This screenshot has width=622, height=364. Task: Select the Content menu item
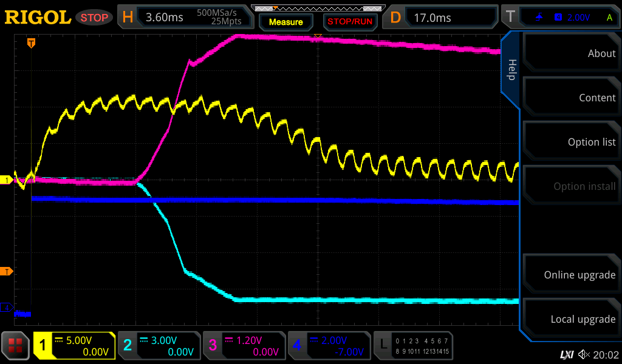[571, 98]
